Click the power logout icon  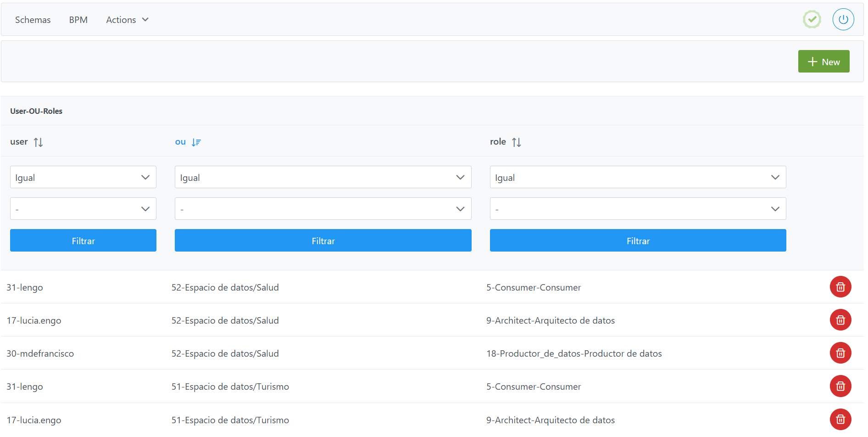click(843, 20)
